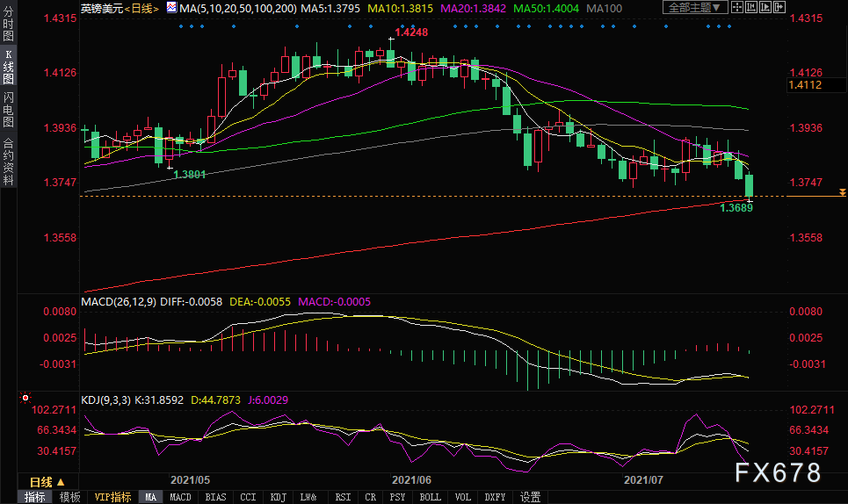Click the KDJ(9,3,3) panel title
Viewport: 848px width, 504px height.
[x=105, y=400]
